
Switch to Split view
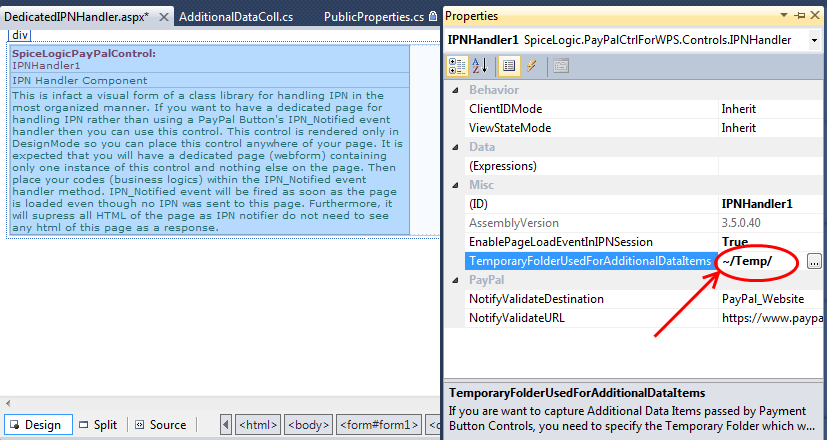[98, 425]
